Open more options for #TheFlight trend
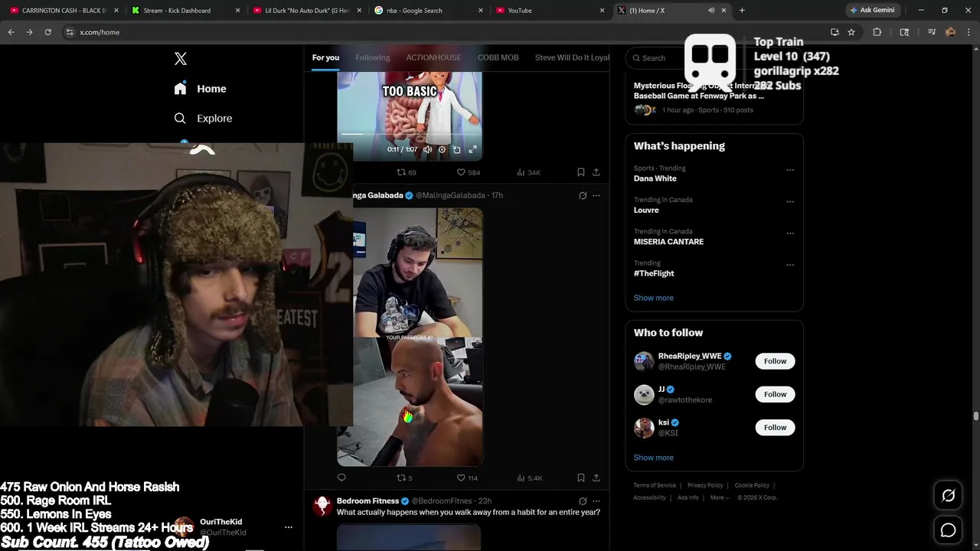Viewport: 980px width, 551px height. [x=790, y=265]
